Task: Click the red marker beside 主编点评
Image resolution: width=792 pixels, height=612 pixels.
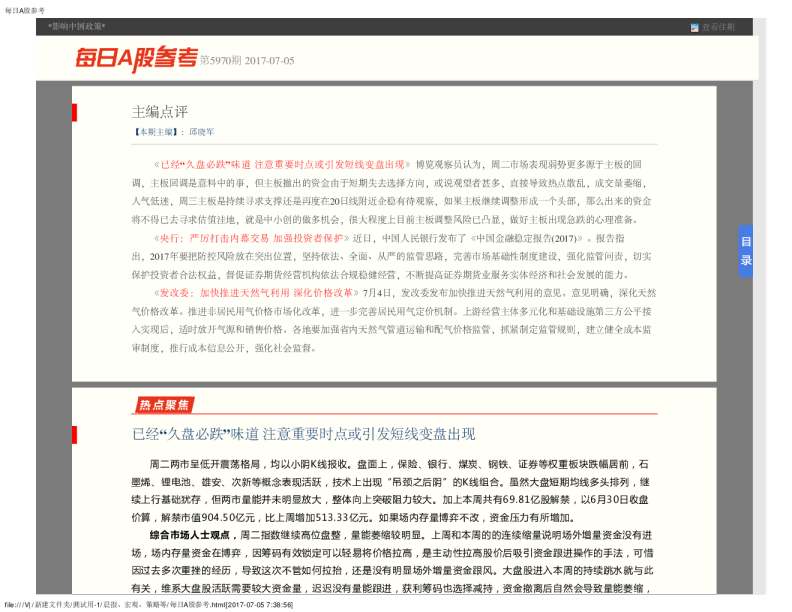Action: (x=74, y=112)
